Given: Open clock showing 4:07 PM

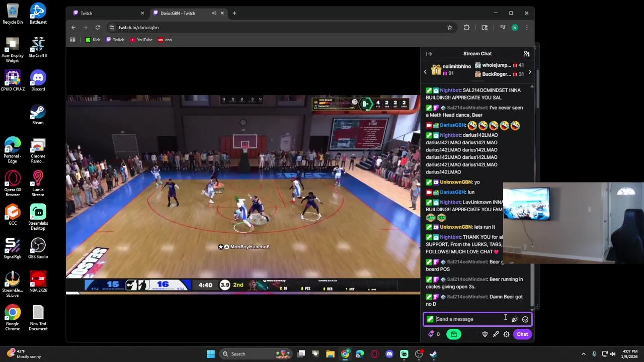Looking at the screenshot, I should click(630, 354).
